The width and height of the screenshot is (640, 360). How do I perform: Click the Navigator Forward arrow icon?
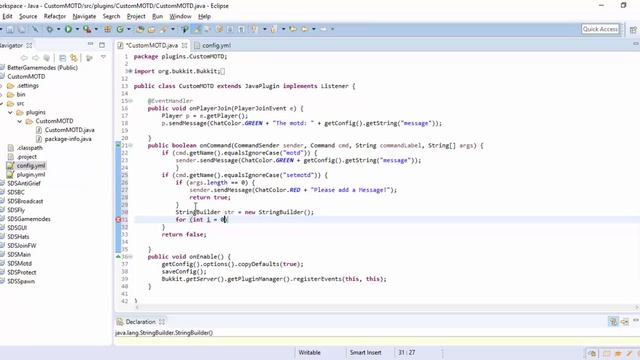[36, 58]
